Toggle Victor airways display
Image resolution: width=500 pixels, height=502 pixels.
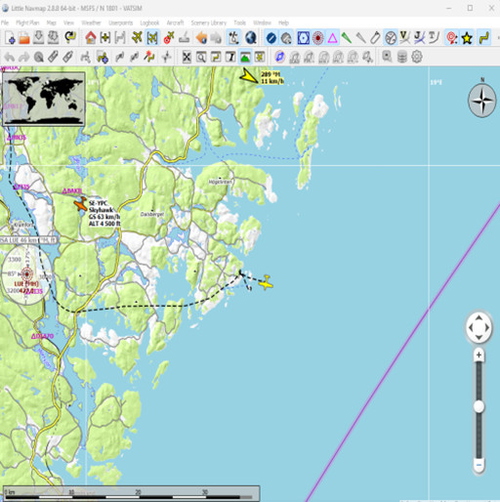(405, 38)
